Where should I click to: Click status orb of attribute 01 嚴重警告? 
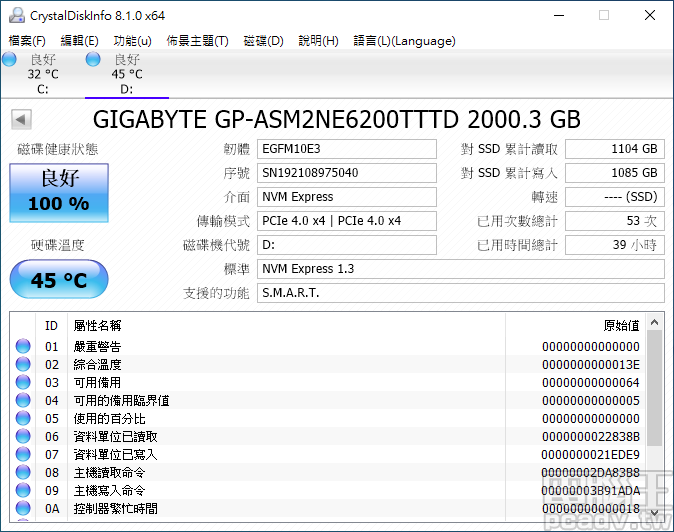pyautogui.click(x=23, y=346)
